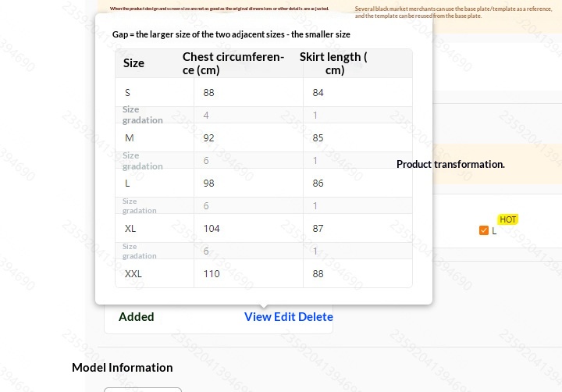Click the S size row label
This screenshot has height=392, width=562.
[x=128, y=93]
